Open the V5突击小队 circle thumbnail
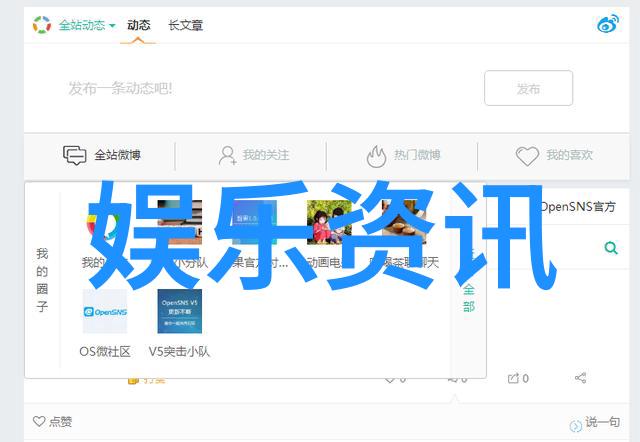The height and width of the screenshot is (442, 640). pos(180,311)
